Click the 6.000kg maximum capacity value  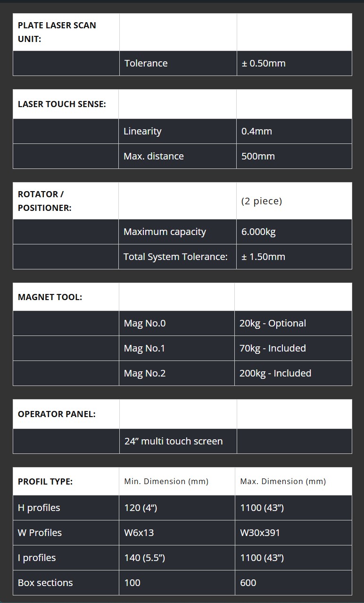258,232
